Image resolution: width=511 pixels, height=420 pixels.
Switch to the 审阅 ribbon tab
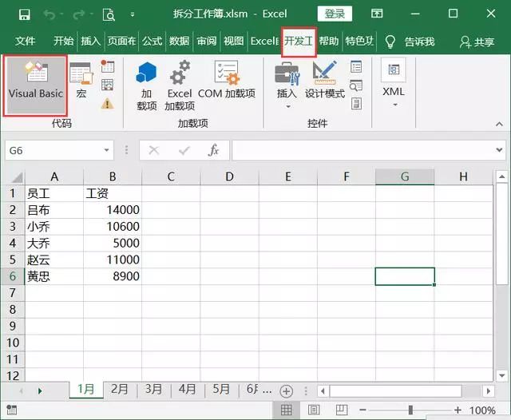coord(207,41)
